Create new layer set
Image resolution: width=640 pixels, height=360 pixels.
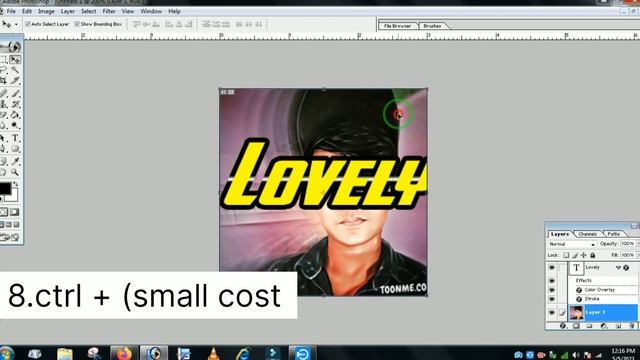(x=589, y=326)
